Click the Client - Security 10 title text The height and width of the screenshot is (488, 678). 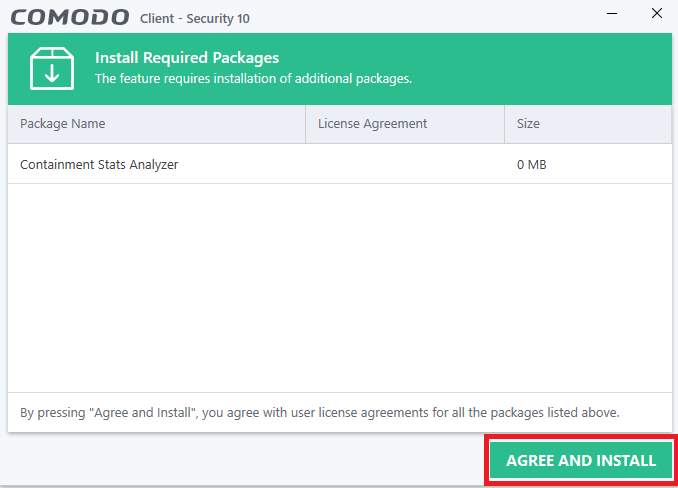click(x=195, y=19)
